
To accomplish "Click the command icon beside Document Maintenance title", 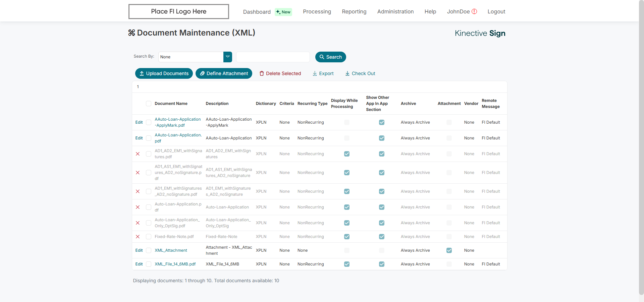I will 131,33.
